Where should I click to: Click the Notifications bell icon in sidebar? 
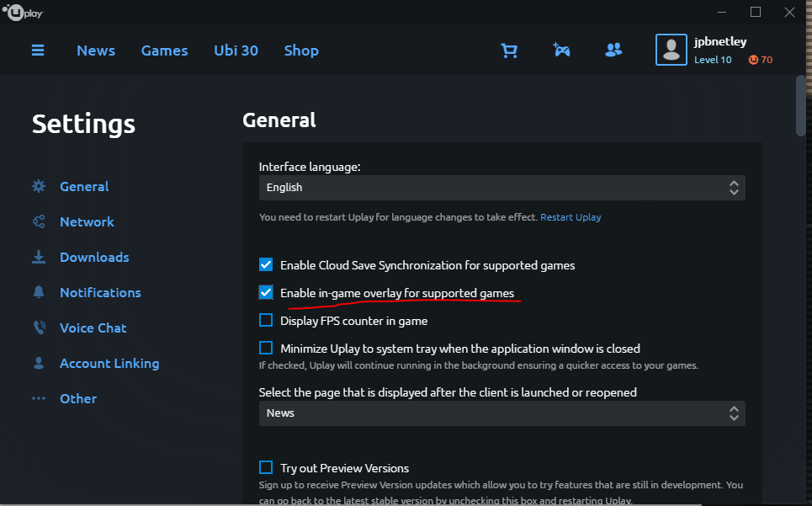pyautogui.click(x=39, y=292)
